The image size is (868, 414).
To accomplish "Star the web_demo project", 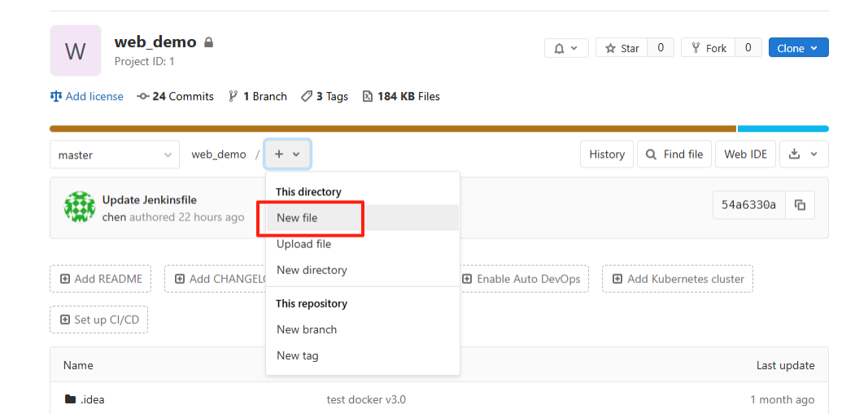I will coord(622,48).
